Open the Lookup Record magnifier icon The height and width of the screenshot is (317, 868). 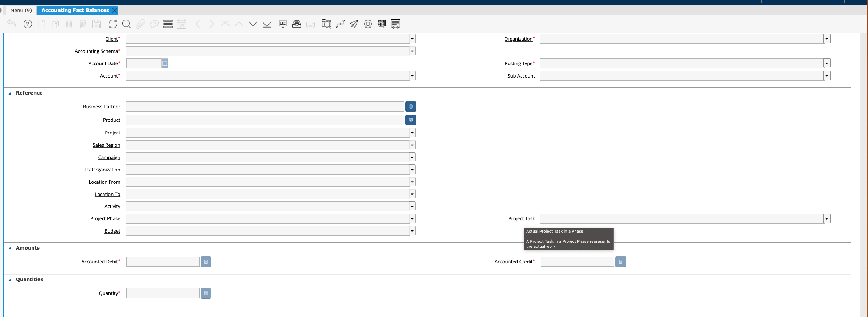(127, 24)
